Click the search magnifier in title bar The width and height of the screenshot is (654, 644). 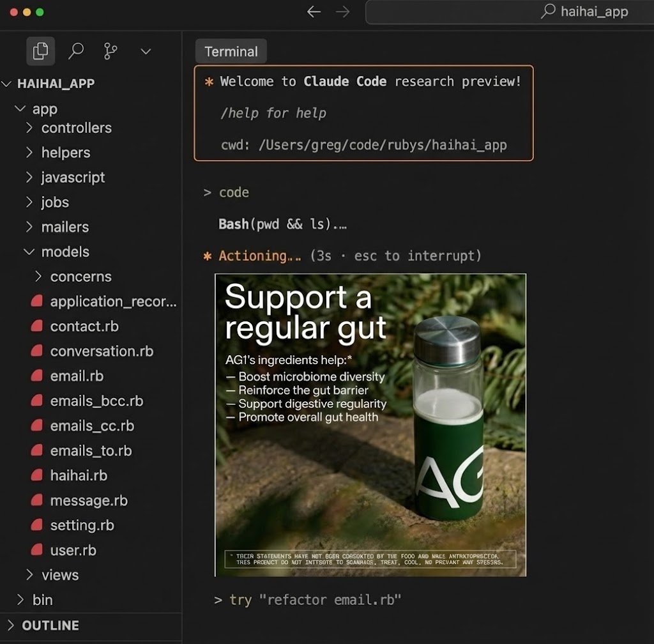[548, 11]
